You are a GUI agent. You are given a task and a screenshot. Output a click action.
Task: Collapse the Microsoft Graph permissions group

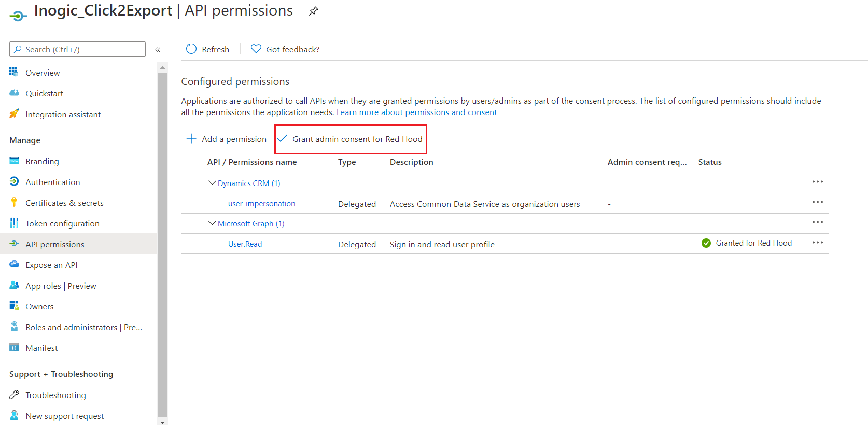[212, 223]
